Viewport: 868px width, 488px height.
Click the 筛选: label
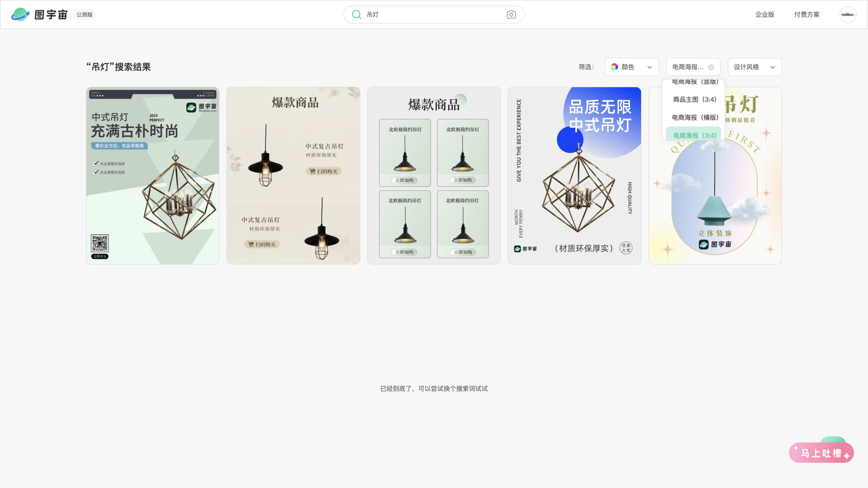click(586, 67)
